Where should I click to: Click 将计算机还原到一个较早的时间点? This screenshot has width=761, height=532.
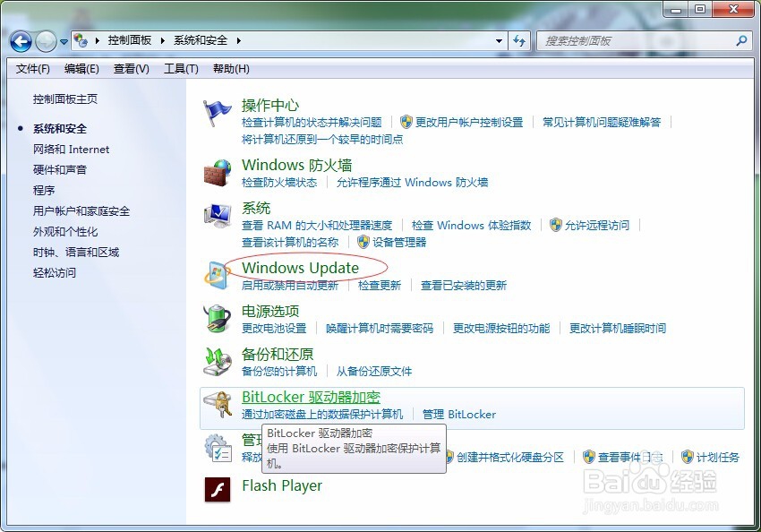point(322,140)
